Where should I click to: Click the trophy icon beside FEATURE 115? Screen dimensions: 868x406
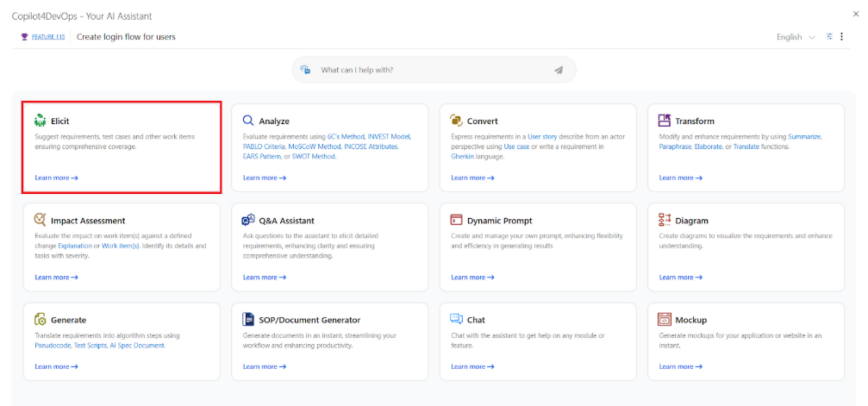click(24, 37)
